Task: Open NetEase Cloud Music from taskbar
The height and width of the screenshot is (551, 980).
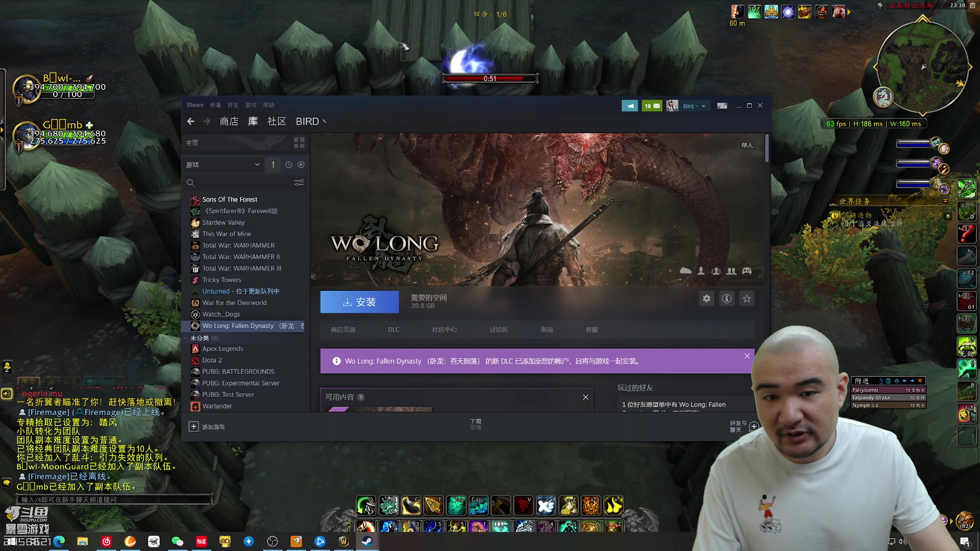Action: [106, 541]
